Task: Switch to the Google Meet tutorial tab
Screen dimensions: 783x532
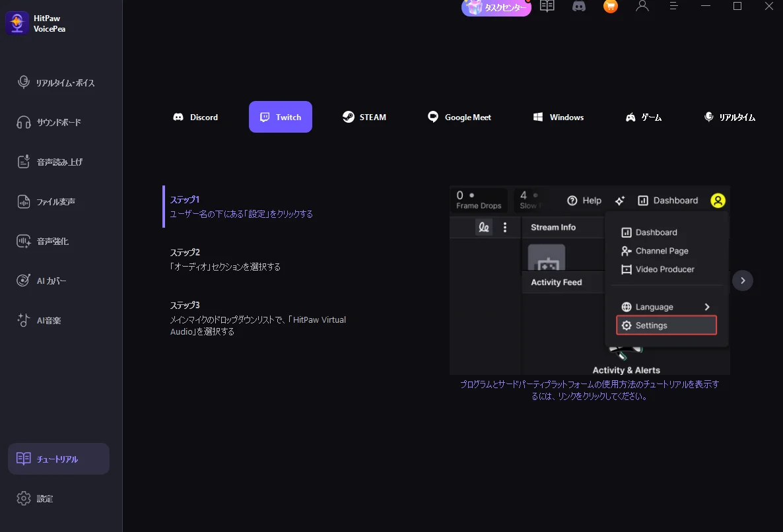Action: (x=460, y=117)
